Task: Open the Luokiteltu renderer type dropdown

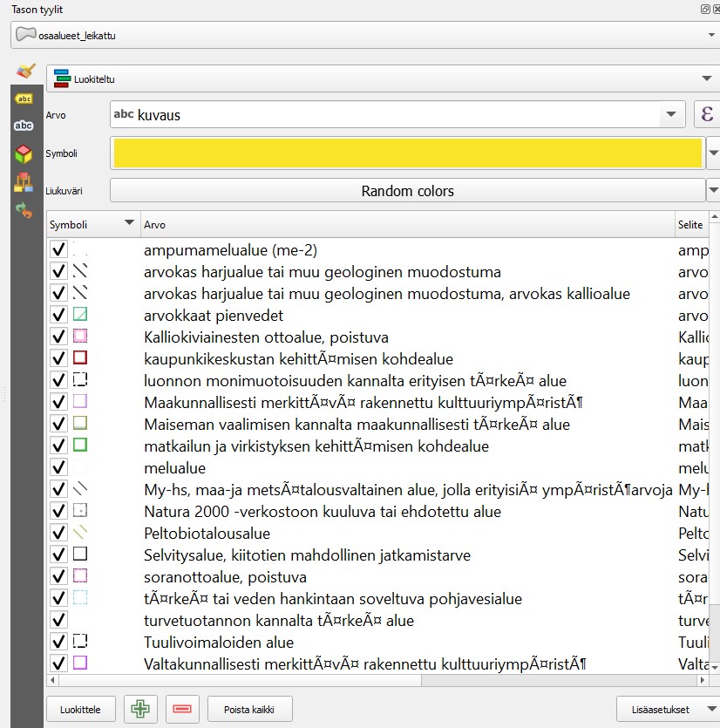Action: [x=383, y=78]
